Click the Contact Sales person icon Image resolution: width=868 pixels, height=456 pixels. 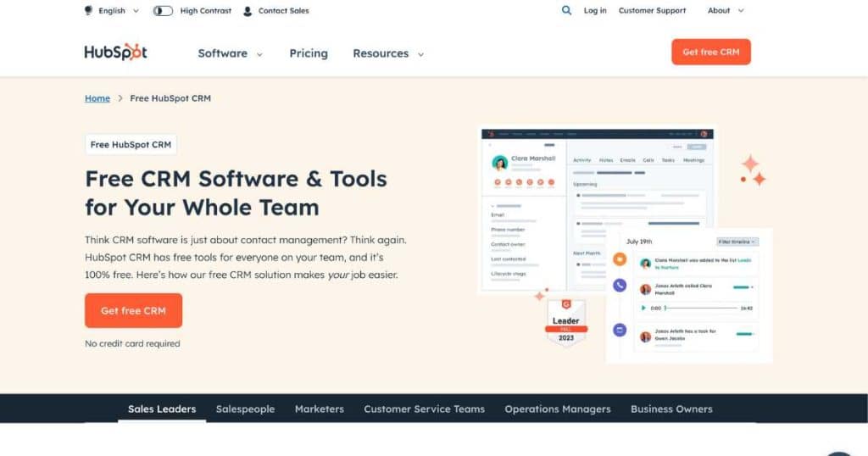[248, 11]
